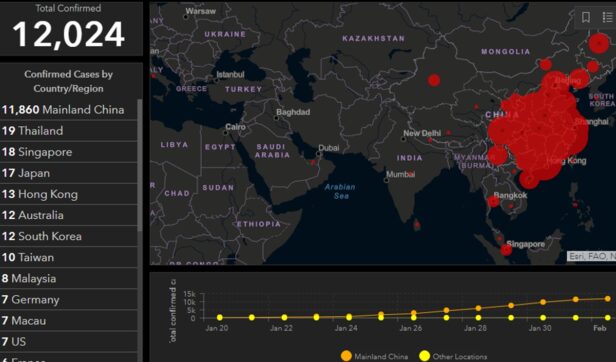Select the Thailand entry with 19 cases
Screen dimensions: 616x362
coord(68,131)
